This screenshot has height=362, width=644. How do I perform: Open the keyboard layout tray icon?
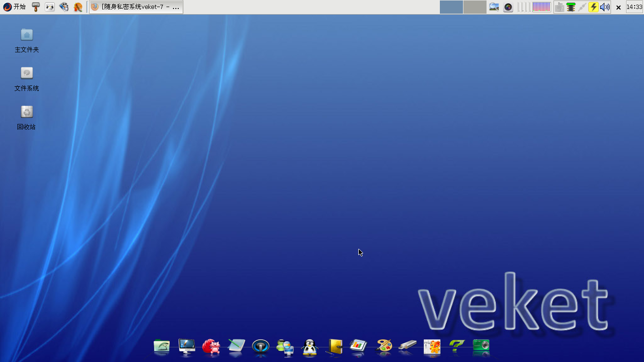[x=560, y=7]
